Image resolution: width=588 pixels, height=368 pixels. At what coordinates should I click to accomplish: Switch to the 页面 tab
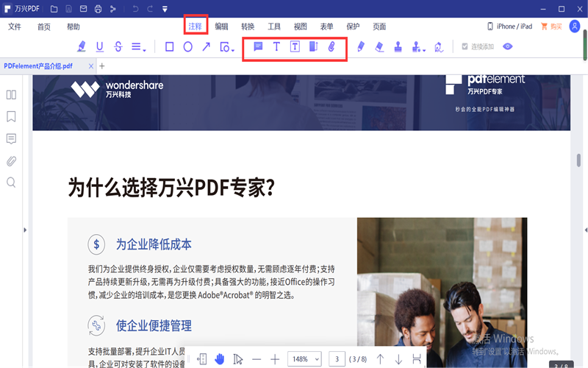pyautogui.click(x=379, y=26)
